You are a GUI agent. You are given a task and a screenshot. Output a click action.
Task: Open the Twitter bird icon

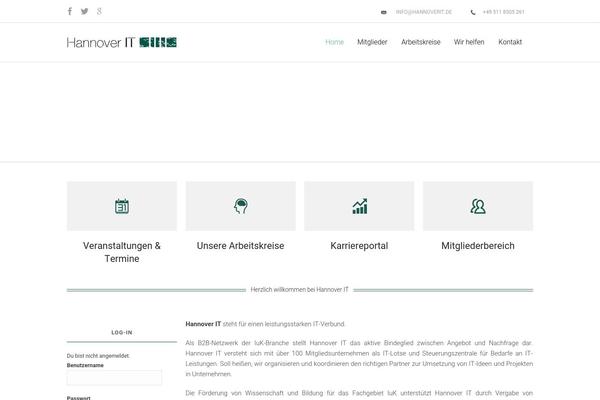pyautogui.click(x=85, y=11)
